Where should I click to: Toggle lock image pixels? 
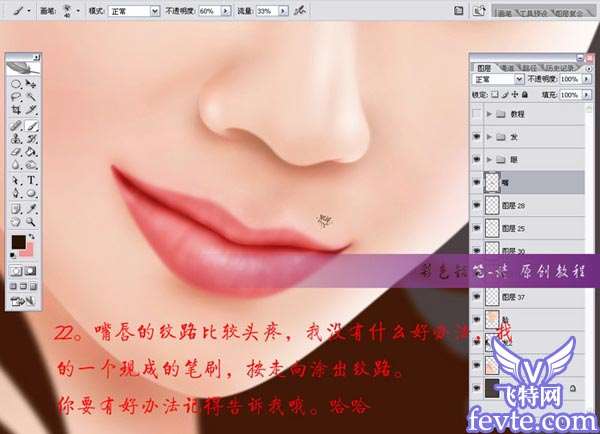click(x=505, y=94)
